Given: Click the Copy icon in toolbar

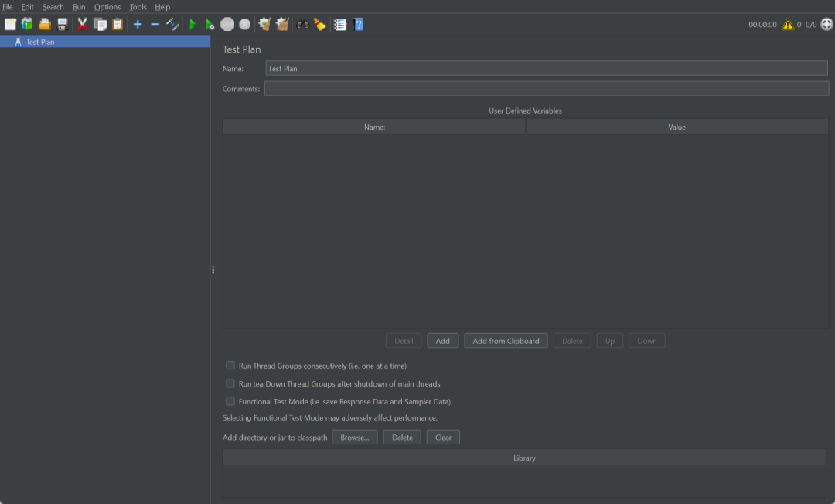Looking at the screenshot, I should click(x=100, y=25).
